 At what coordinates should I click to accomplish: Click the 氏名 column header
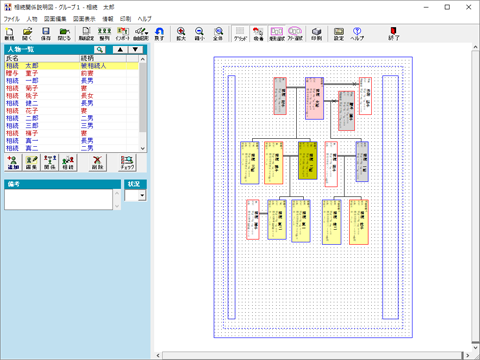click(42, 59)
